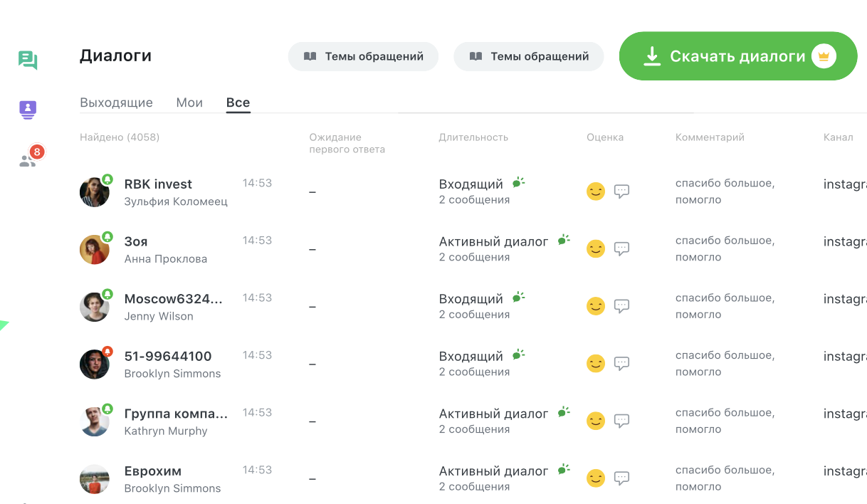867x504 pixels.
Task: Select the Все tab
Action: (x=238, y=103)
